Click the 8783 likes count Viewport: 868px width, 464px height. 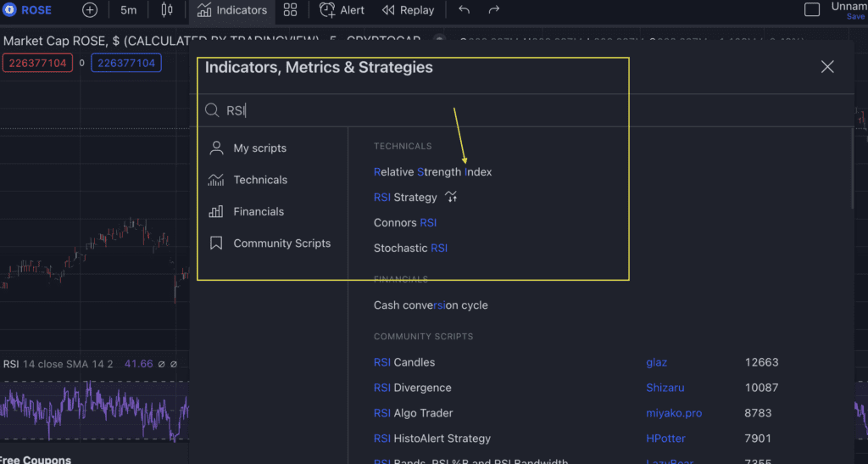pos(758,413)
